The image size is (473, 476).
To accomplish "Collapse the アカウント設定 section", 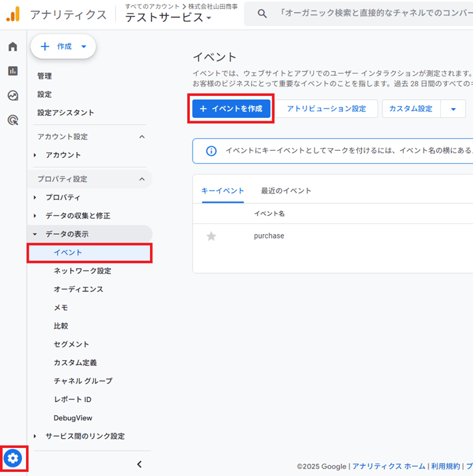I will tap(142, 137).
